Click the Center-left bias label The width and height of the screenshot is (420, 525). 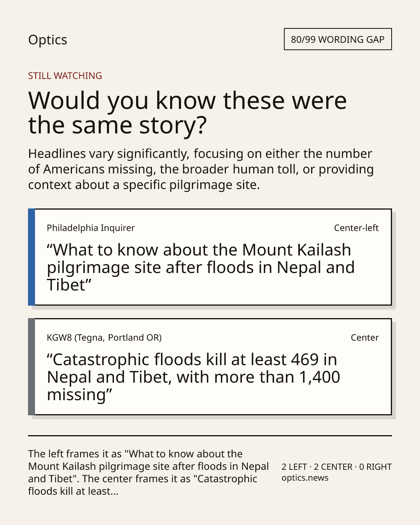click(x=356, y=228)
